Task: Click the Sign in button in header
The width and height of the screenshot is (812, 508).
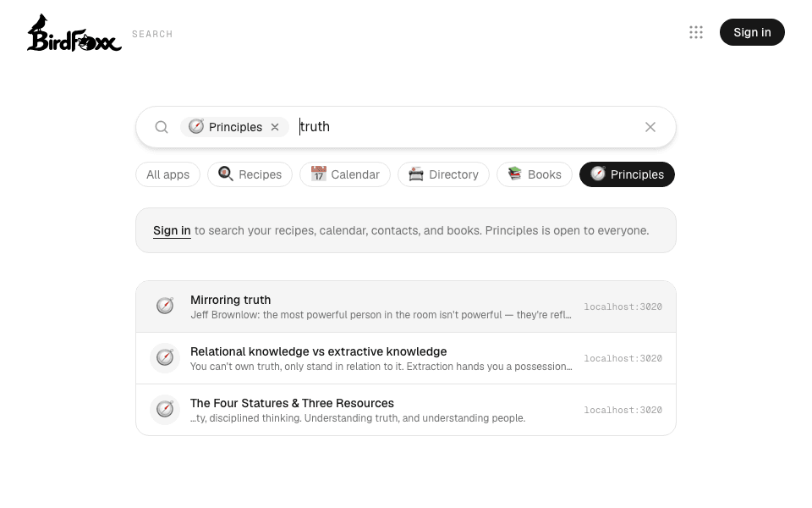Action: click(752, 32)
